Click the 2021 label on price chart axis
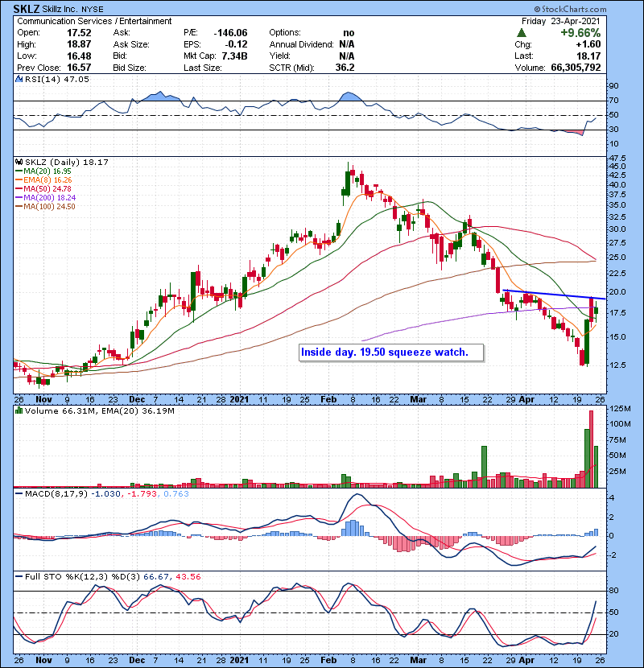 (239, 399)
